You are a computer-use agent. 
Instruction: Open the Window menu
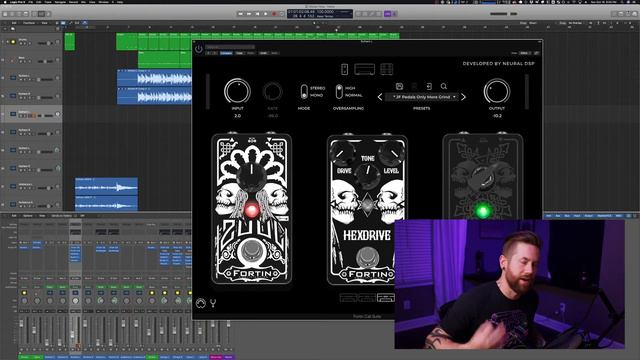click(x=103, y=2)
